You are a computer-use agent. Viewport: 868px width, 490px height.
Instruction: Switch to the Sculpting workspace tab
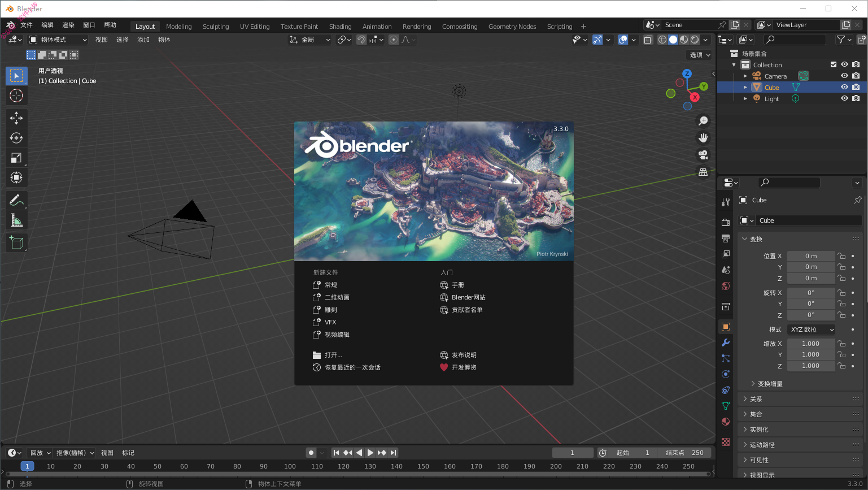click(x=216, y=27)
